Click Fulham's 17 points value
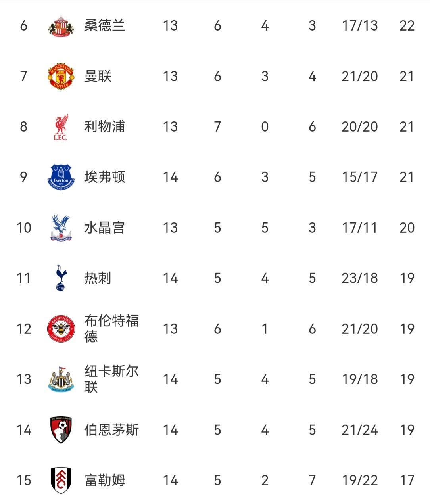 (407, 480)
